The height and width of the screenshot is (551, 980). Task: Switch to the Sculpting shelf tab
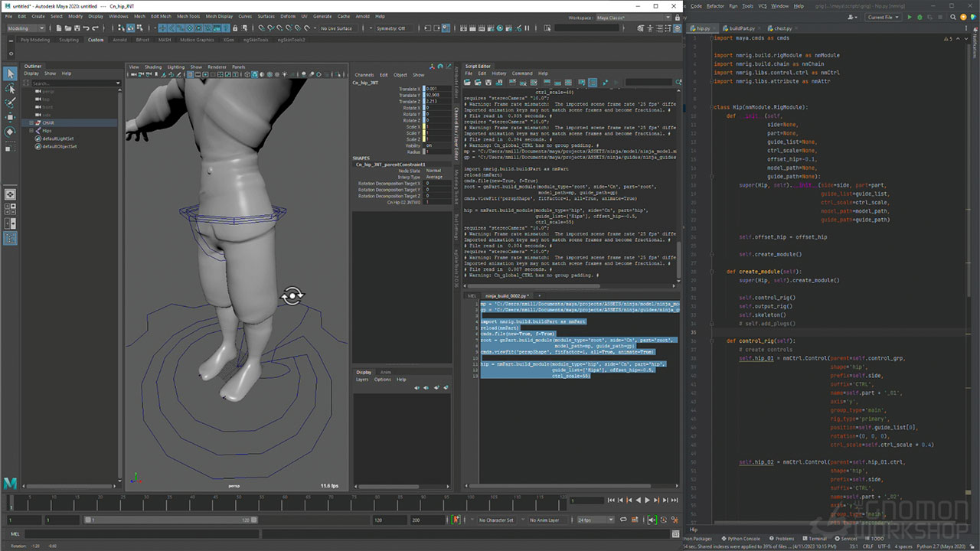pyautogui.click(x=69, y=40)
